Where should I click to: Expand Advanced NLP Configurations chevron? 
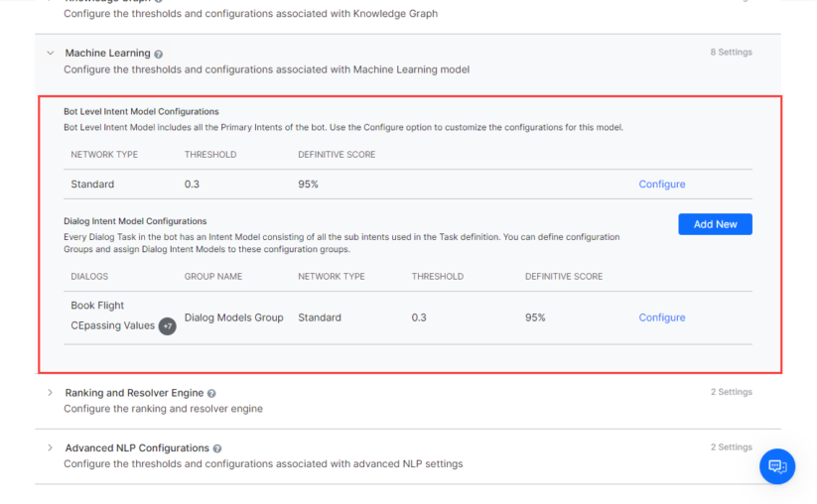tap(50, 448)
